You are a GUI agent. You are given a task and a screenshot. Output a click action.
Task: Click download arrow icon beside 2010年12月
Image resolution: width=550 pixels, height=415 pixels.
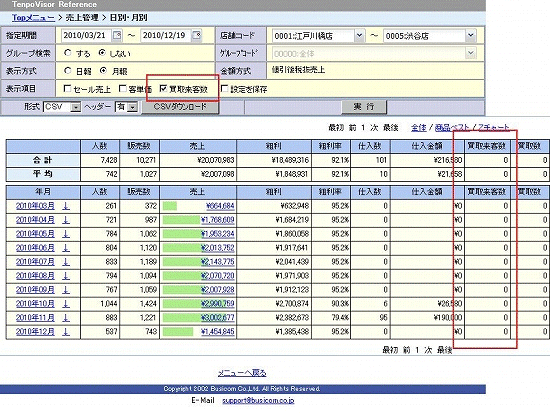click(x=66, y=332)
